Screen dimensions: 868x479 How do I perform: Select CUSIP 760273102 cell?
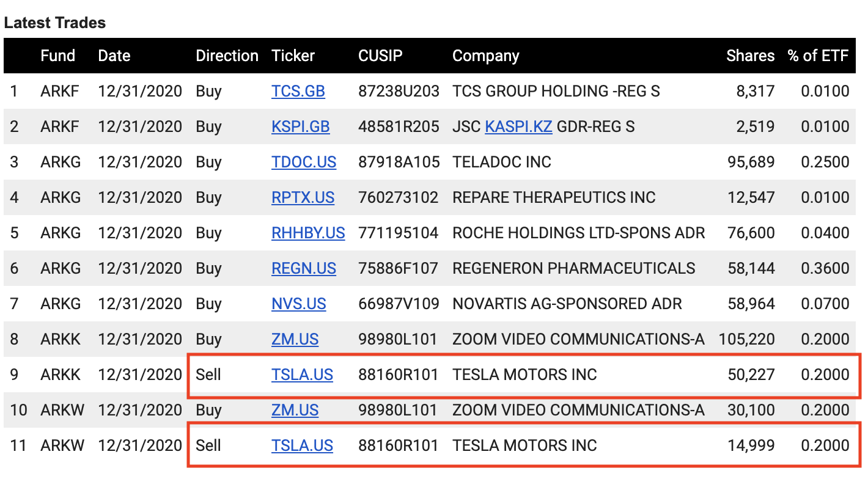(x=399, y=198)
